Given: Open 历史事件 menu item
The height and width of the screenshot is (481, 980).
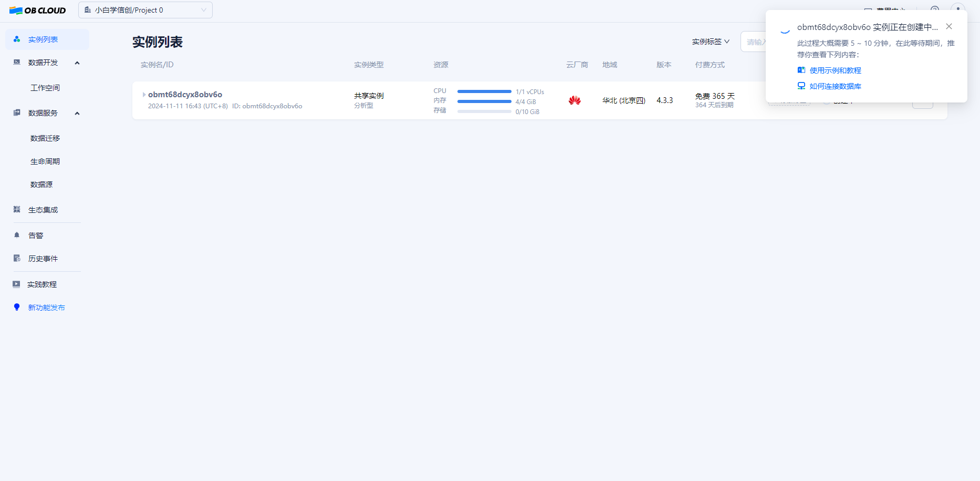Looking at the screenshot, I should point(43,259).
